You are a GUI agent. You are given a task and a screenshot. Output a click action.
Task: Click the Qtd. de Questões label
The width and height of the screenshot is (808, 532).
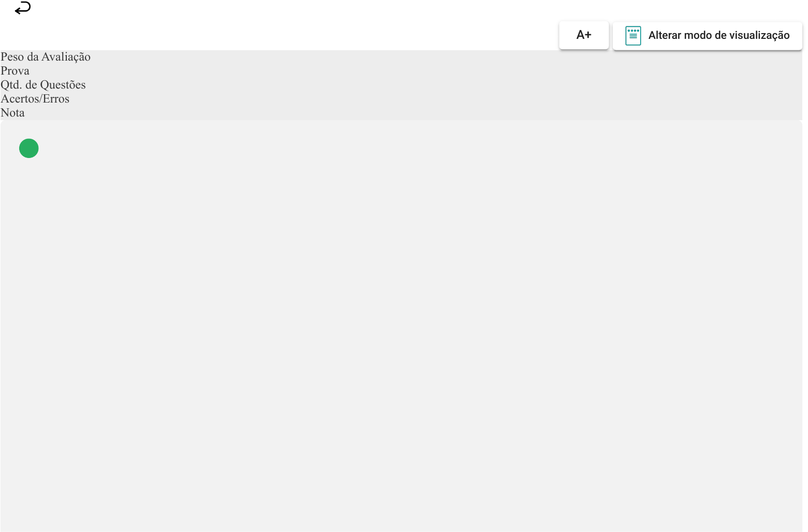coord(43,85)
